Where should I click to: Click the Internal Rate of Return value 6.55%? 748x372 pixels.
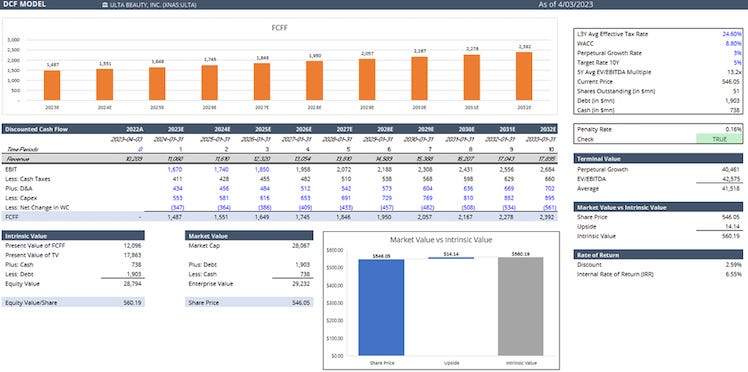click(x=734, y=274)
